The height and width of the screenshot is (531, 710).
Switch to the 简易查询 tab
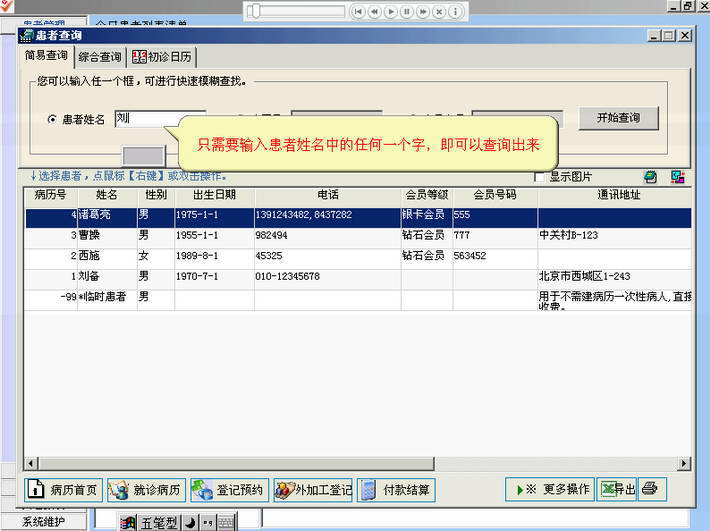click(x=46, y=56)
